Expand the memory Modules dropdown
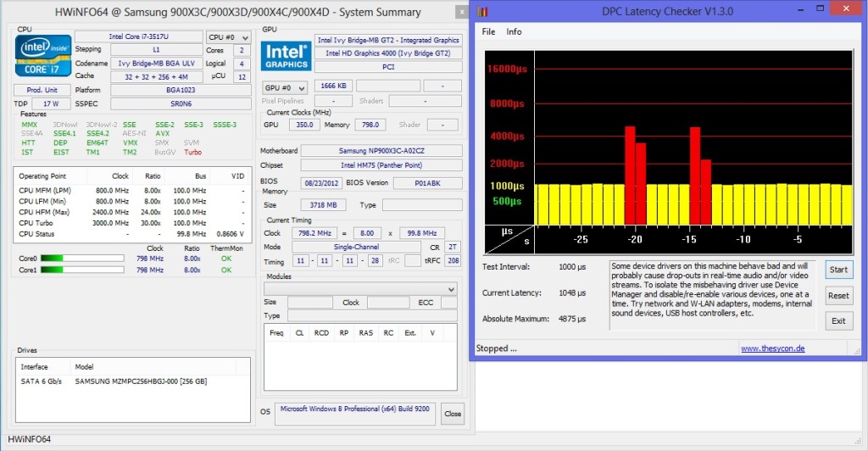Screen dimensions: 868x451 click(x=360, y=289)
